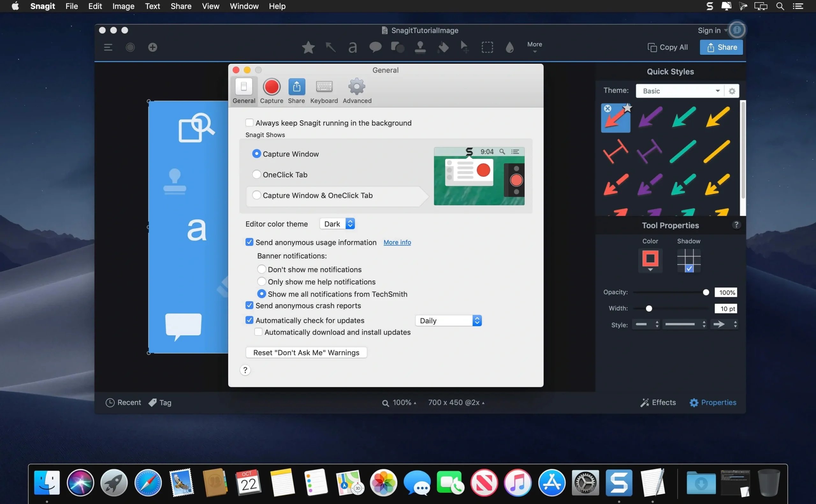The width and height of the screenshot is (816, 504).
Task: Choose Only show me help notifications
Action: coord(261,281)
